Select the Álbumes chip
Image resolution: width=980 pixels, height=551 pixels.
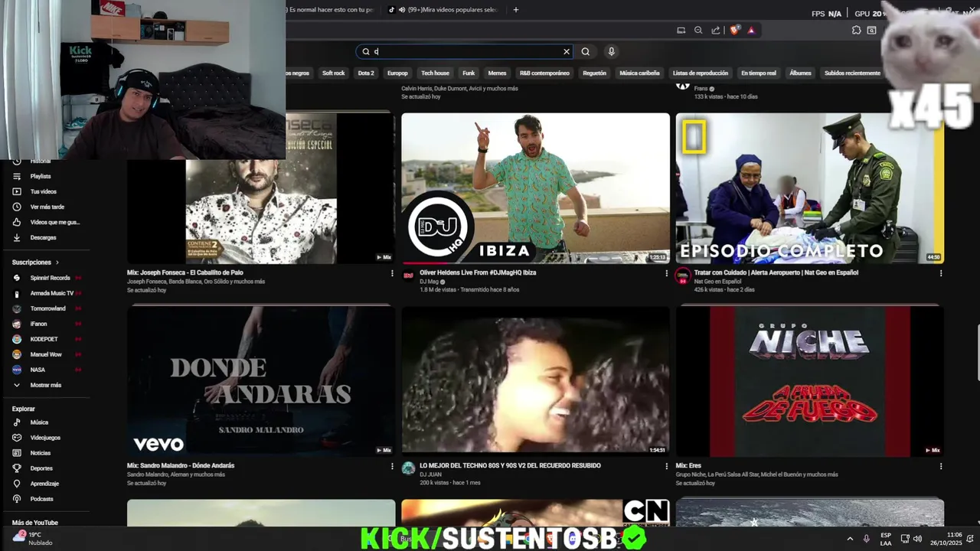click(800, 73)
